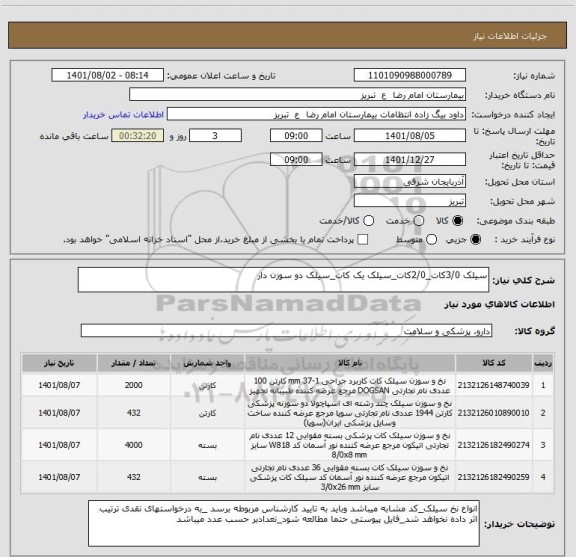Click the remaining days field showing 3
Screen dimensions: 576x557
coord(215,136)
